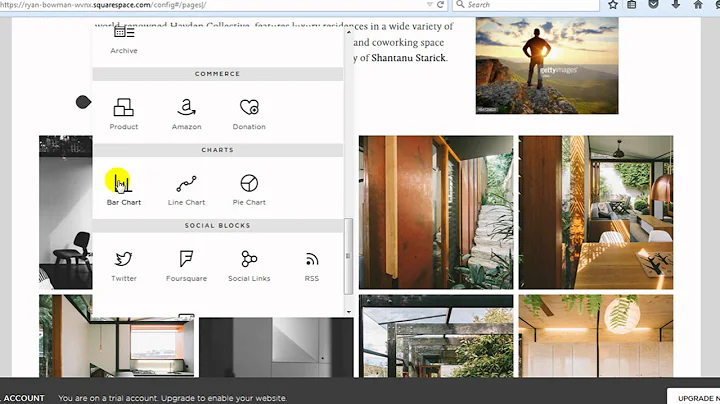Reload the page with browser refresh icon
The image size is (720, 404).
pos(440,5)
